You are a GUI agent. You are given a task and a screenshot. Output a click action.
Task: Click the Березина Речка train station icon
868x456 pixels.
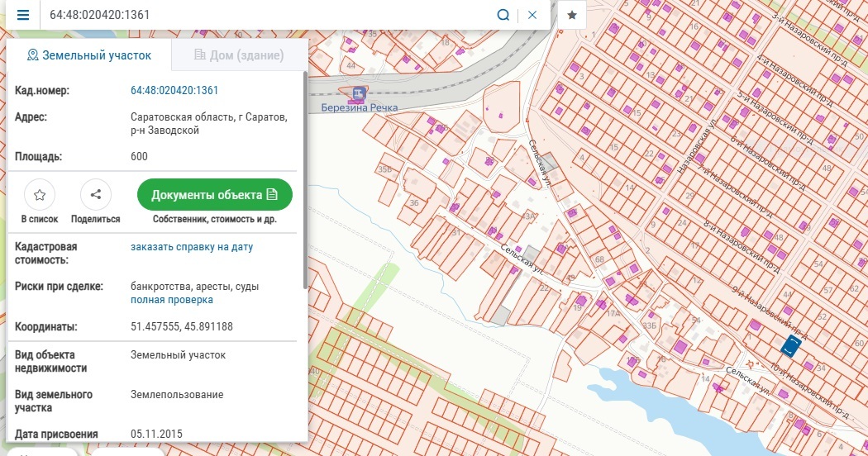point(358,93)
